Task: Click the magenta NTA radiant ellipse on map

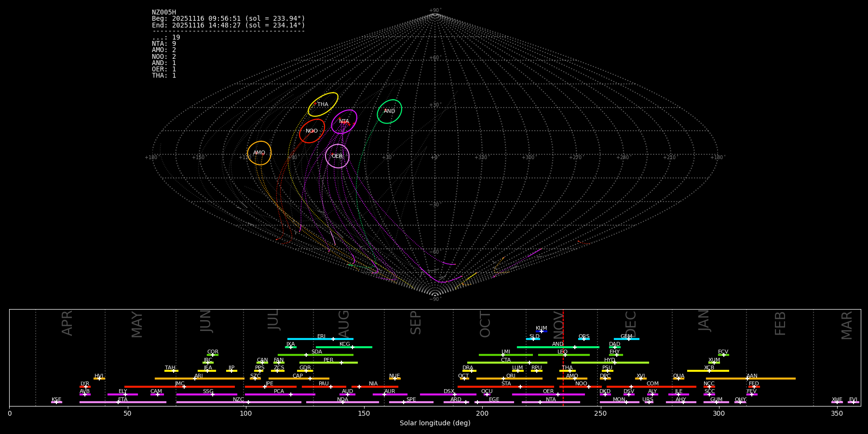Action: tap(344, 122)
